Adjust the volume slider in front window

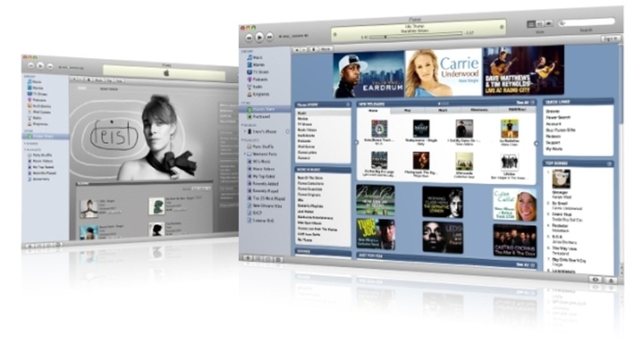293,37
